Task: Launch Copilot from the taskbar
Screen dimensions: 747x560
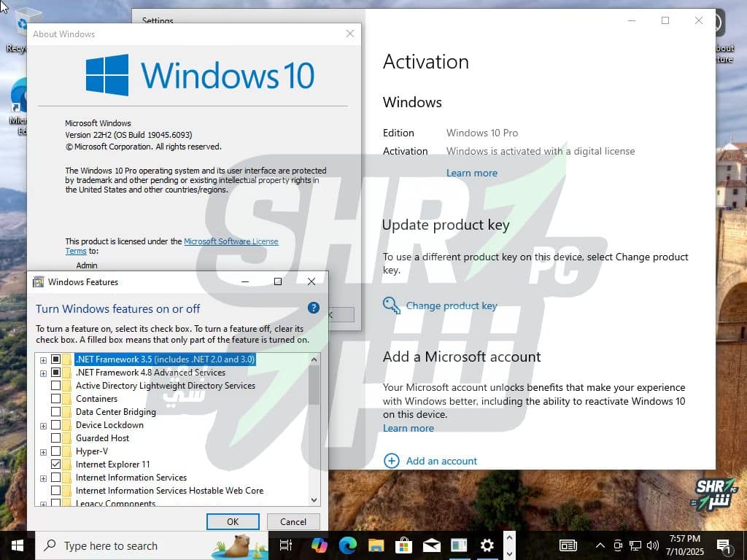Action: [320, 545]
